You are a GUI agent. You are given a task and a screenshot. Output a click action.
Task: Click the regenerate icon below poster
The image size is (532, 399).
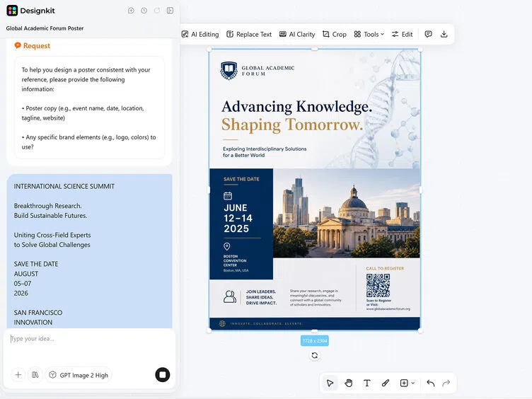[x=315, y=355]
